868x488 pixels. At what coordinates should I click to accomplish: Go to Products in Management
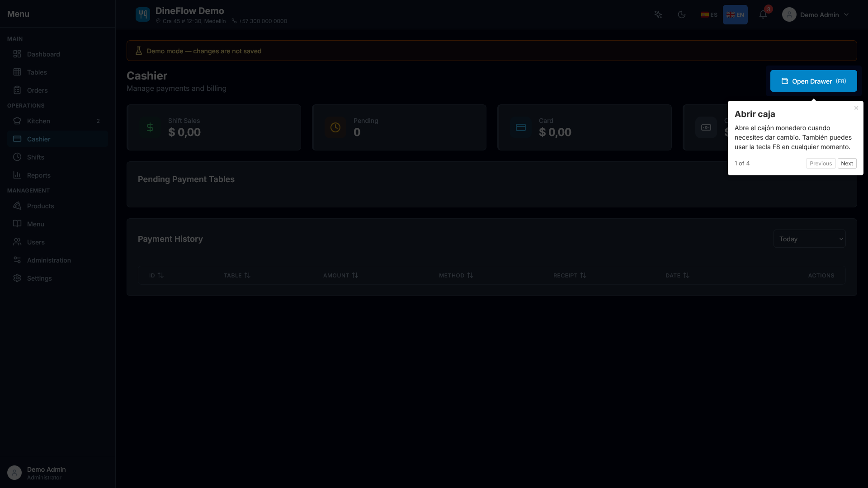pyautogui.click(x=58, y=206)
